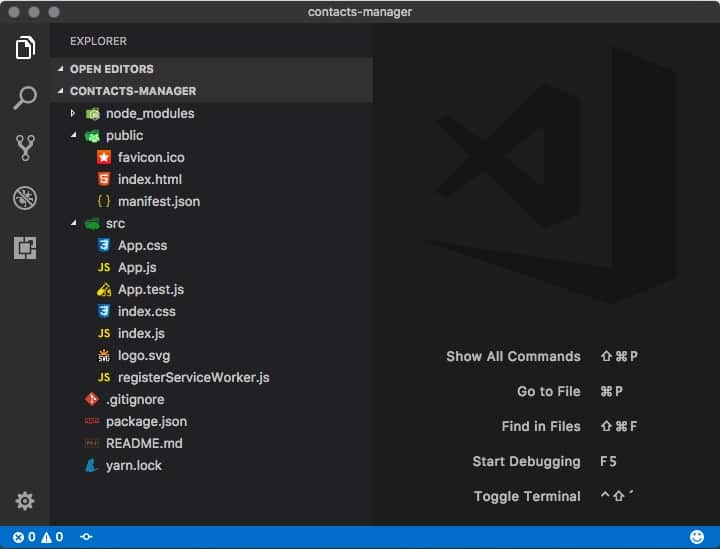Click the git sync icon in status bar
The image size is (720, 549).
tap(86, 537)
